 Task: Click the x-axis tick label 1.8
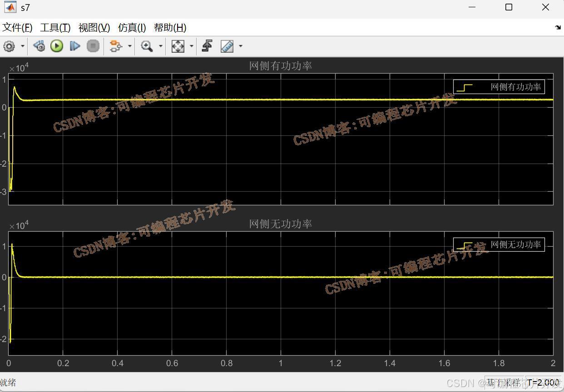tap(499, 363)
